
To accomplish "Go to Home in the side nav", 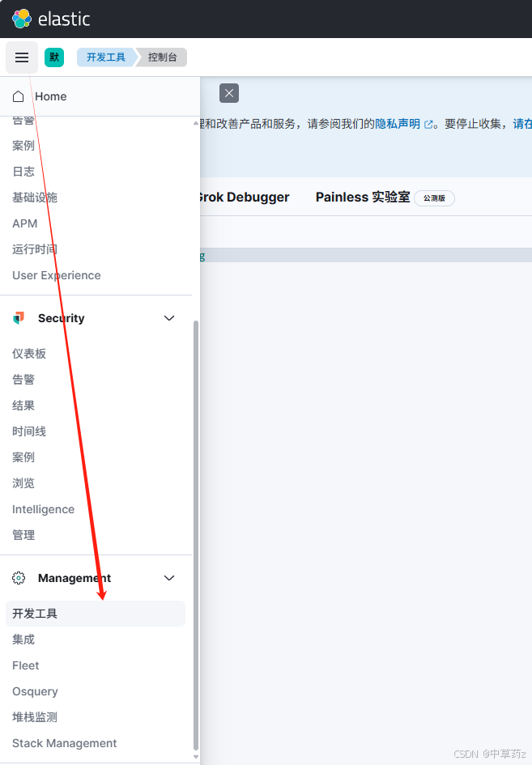I will click(x=51, y=96).
